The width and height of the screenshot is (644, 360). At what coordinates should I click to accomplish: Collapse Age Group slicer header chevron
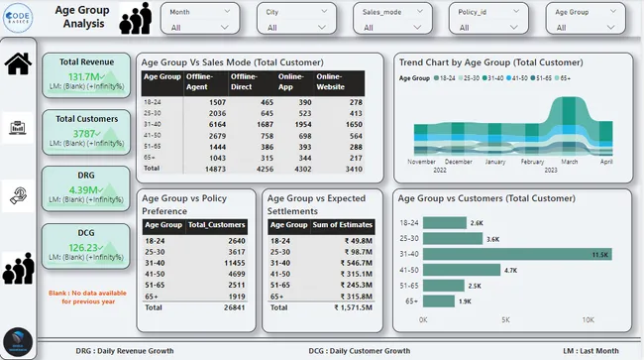coord(612,12)
